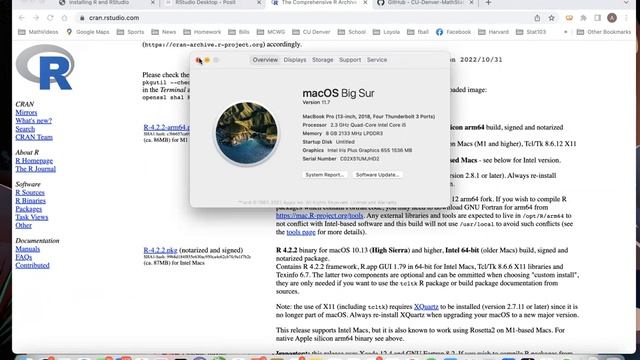Open the Sports bookmark folder
Viewport: 640px width, 360px height.
[x=131, y=32]
